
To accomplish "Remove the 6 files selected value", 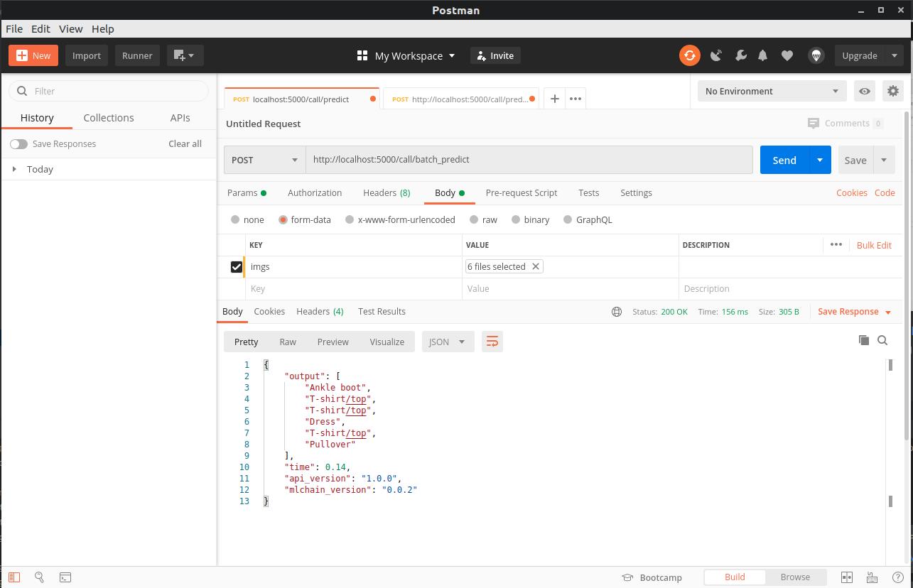I will [536, 266].
